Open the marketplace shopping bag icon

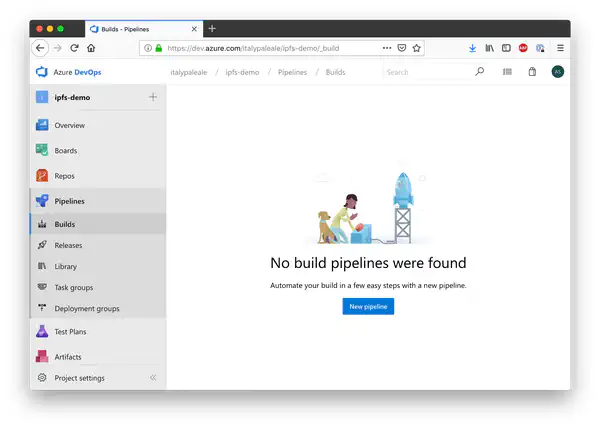click(532, 72)
